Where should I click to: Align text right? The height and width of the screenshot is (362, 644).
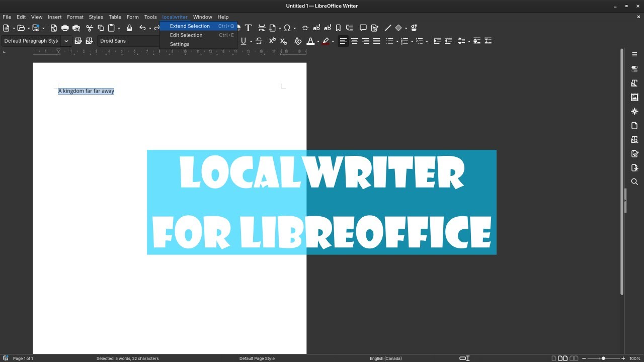(365, 41)
